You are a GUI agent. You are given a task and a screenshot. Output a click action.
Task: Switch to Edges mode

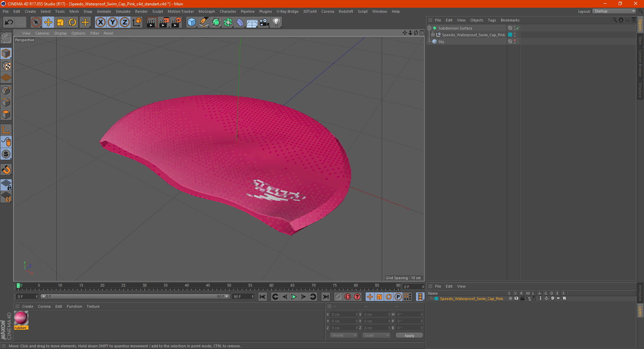tap(6, 102)
